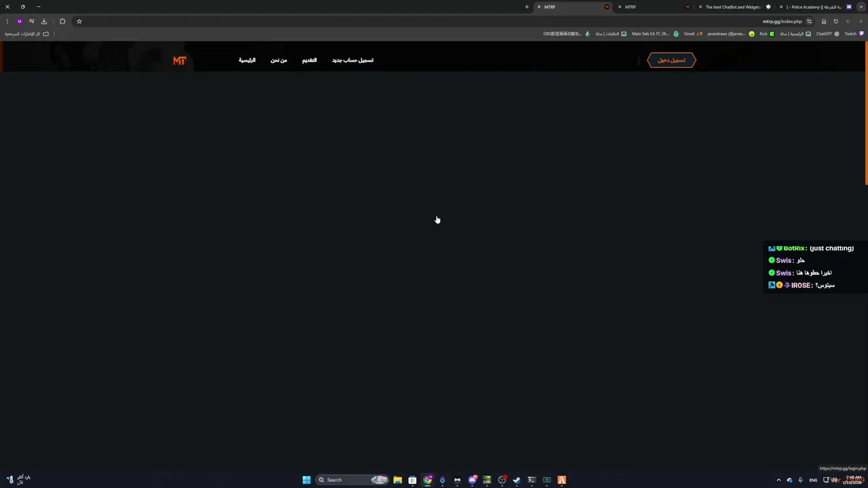Bookmark this page with the star icon
The width and height of the screenshot is (868, 488).
[79, 21]
